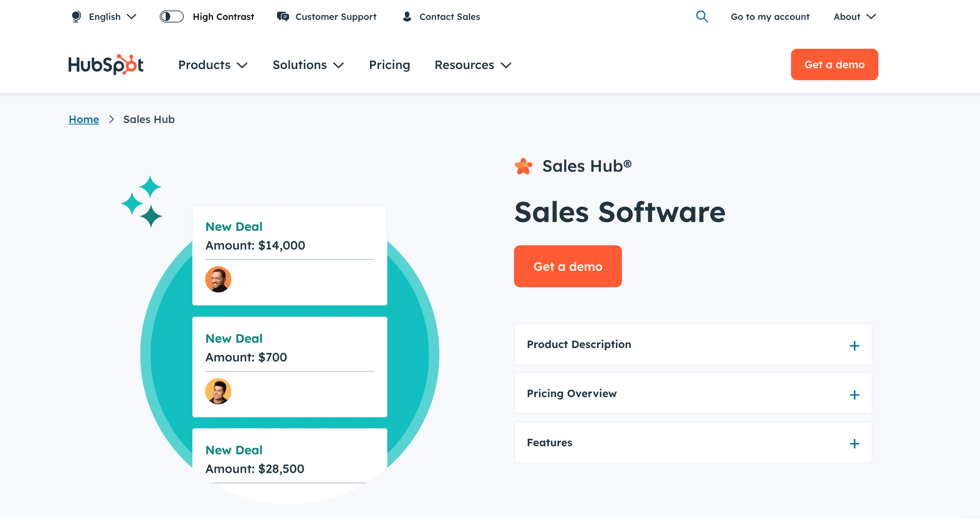This screenshot has height=519, width=980.
Task: Click the Sales Hub breadcrumb text
Action: (x=149, y=120)
